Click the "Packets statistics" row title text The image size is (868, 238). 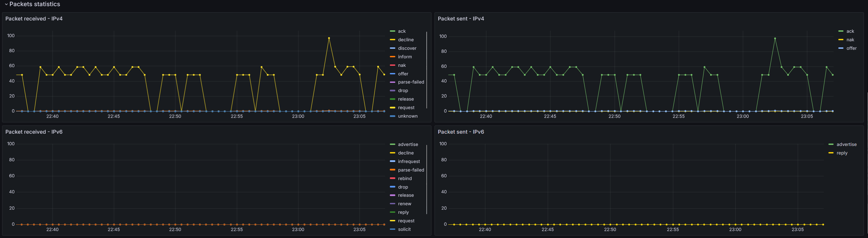pyautogui.click(x=35, y=4)
